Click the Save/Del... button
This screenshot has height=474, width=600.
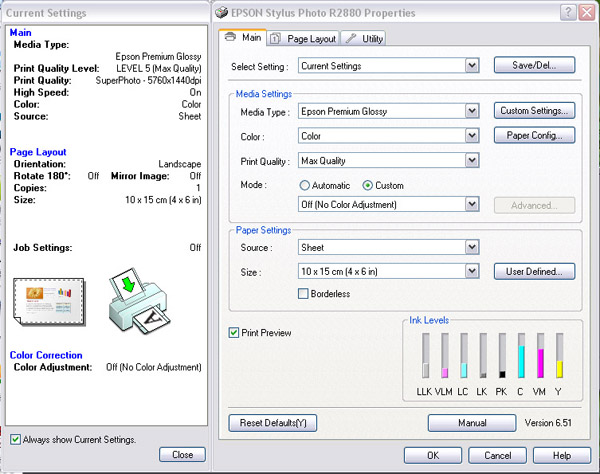click(x=534, y=65)
